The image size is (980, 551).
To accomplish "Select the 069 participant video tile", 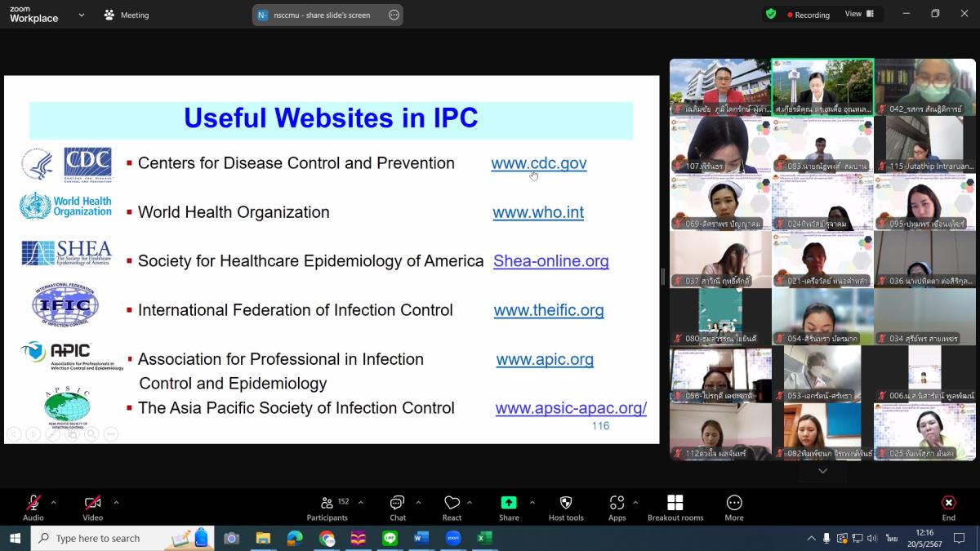I will [720, 202].
